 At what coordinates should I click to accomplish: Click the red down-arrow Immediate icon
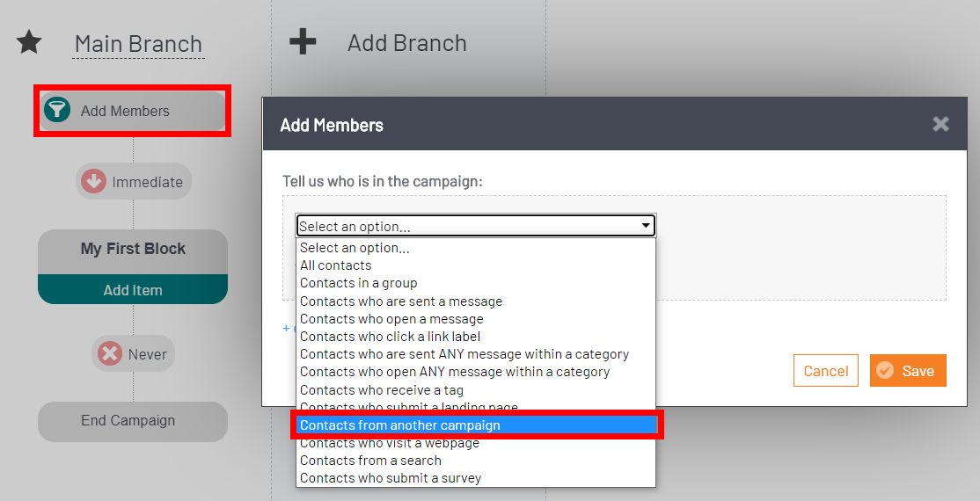(93, 182)
